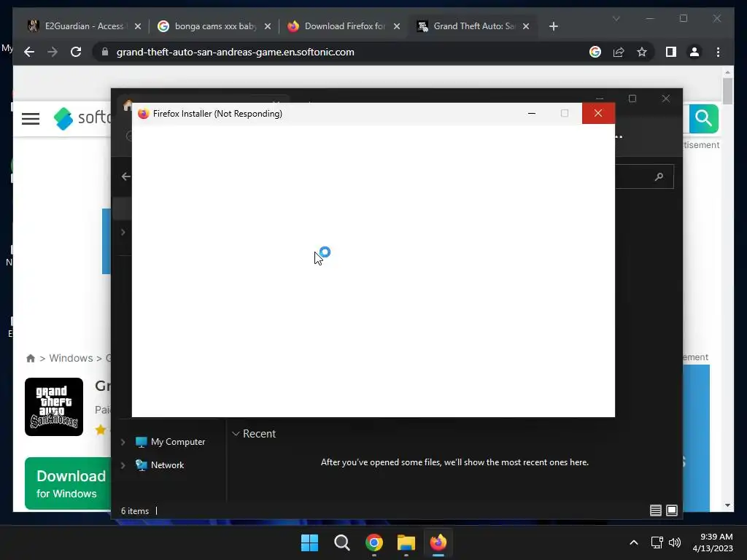Expand My Computer tree node
The height and width of the screenshot is (560, 747).
point(123,442)
